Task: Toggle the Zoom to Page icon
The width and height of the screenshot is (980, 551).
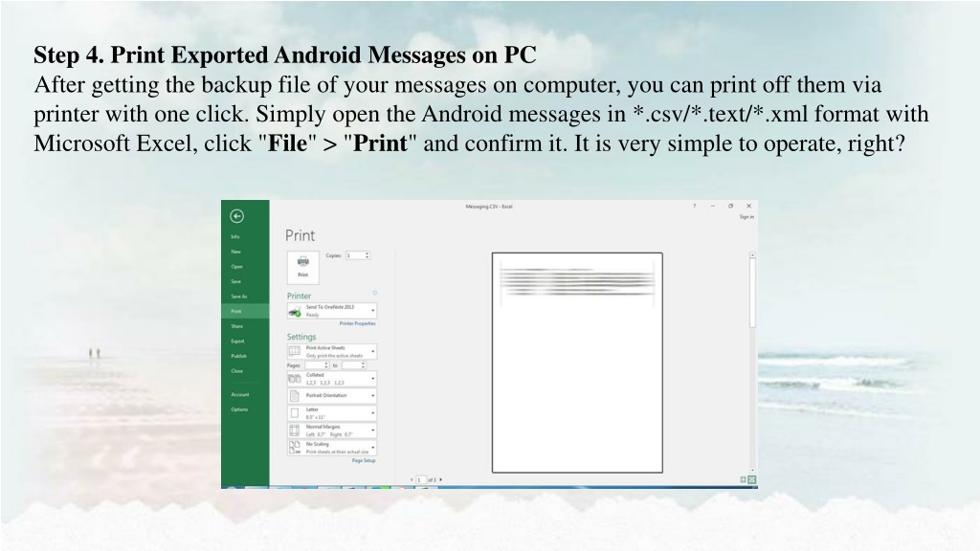Action: point(752,479)
